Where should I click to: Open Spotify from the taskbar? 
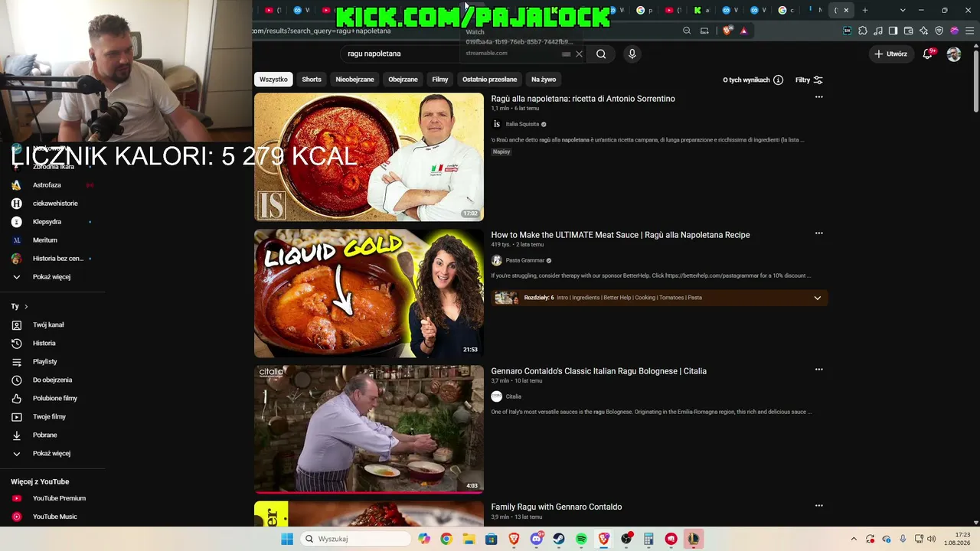(581, 539)
